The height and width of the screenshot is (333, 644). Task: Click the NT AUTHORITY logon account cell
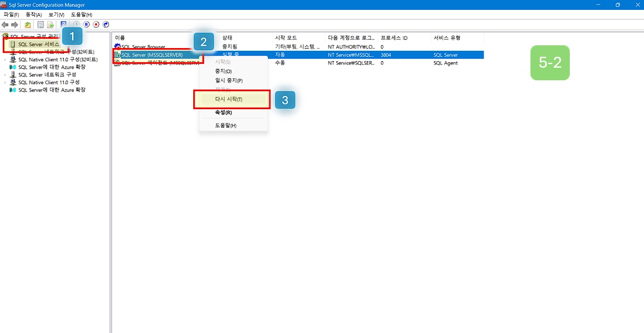click(351, 47)
